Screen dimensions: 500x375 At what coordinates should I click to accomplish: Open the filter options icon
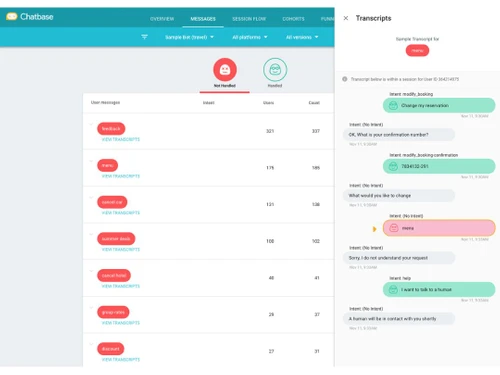[x=144, y=37]
